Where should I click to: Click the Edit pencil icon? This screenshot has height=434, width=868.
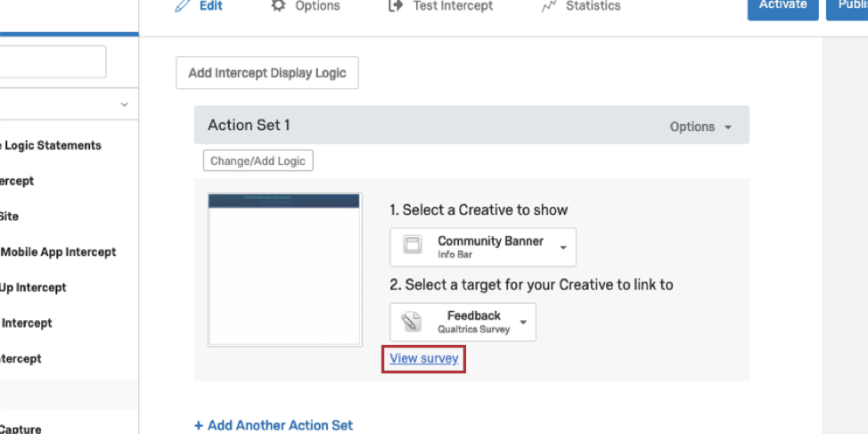[x=183, y=6]
